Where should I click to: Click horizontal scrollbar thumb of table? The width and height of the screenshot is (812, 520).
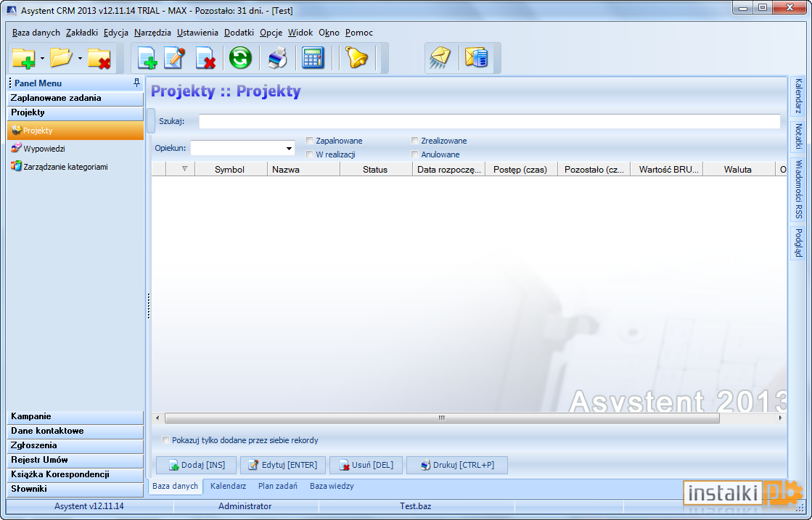point(442,418)
